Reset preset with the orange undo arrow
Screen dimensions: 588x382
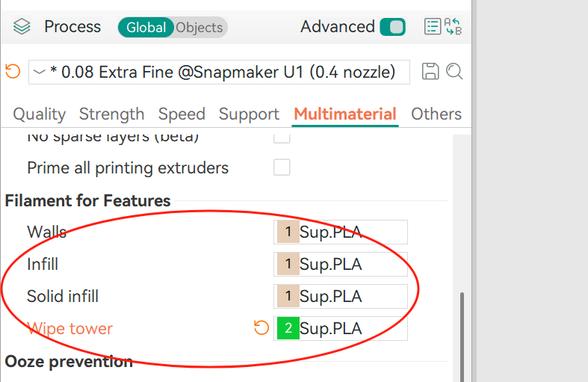(x=13, y=72)
